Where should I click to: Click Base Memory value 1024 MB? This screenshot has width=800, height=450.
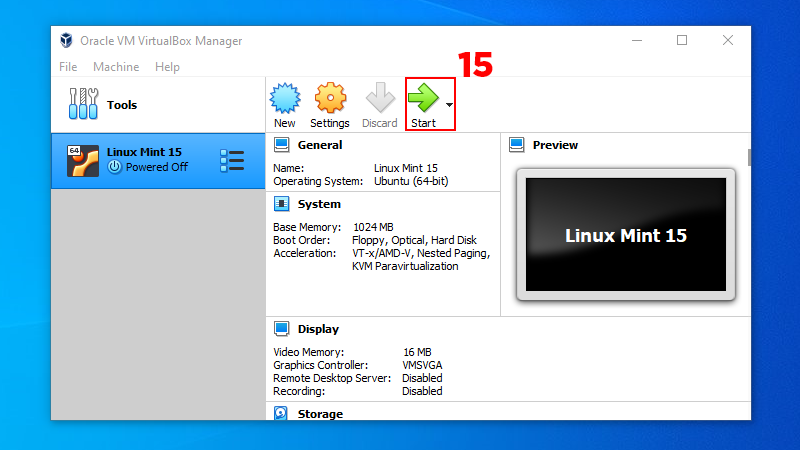[373, 227]
